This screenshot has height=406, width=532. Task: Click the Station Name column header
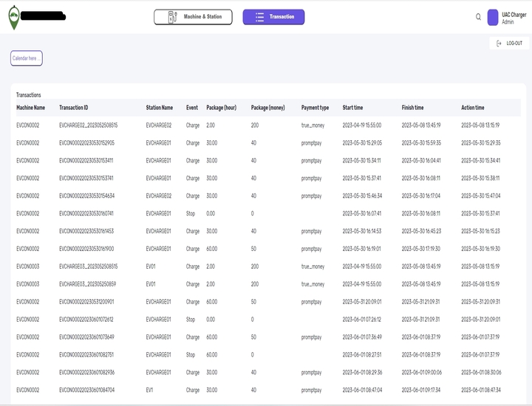pos(160,108)
